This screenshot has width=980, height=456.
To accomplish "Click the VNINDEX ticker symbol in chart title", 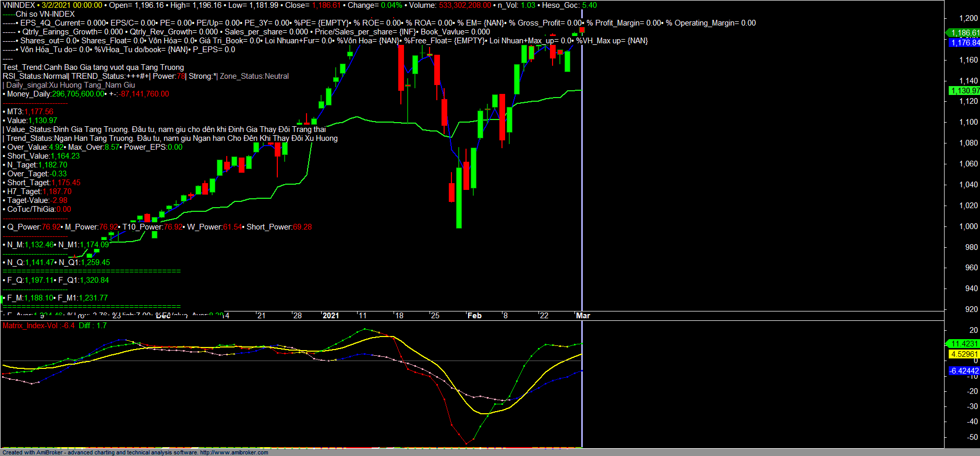I will pos(19,5).
